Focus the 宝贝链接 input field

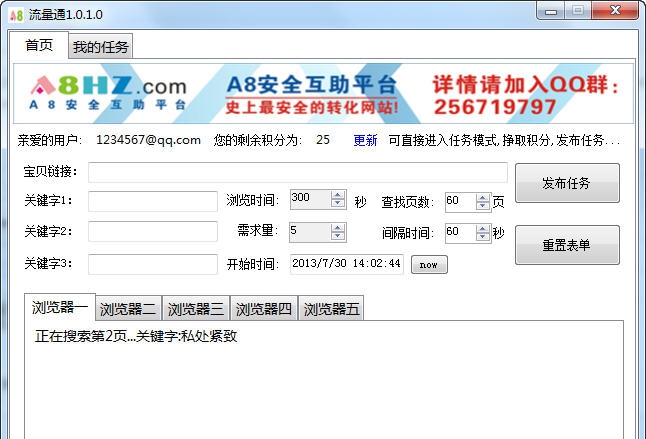coord(297,172)
